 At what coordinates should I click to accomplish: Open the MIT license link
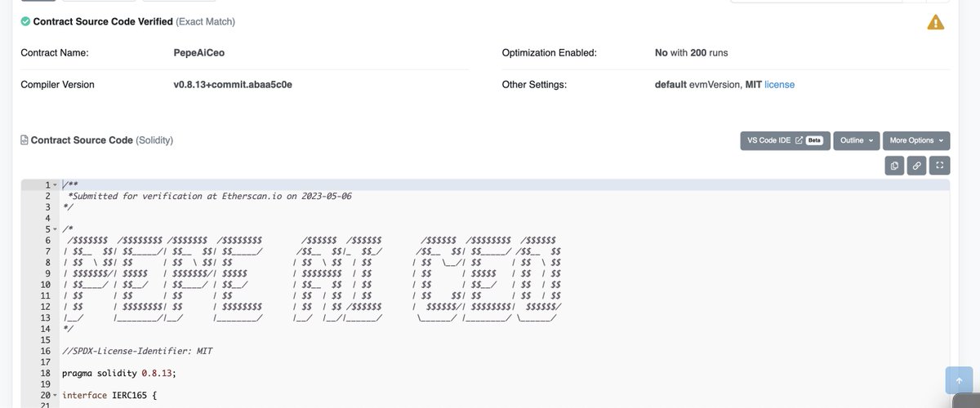pyautogui.click(x=779, y=85)
